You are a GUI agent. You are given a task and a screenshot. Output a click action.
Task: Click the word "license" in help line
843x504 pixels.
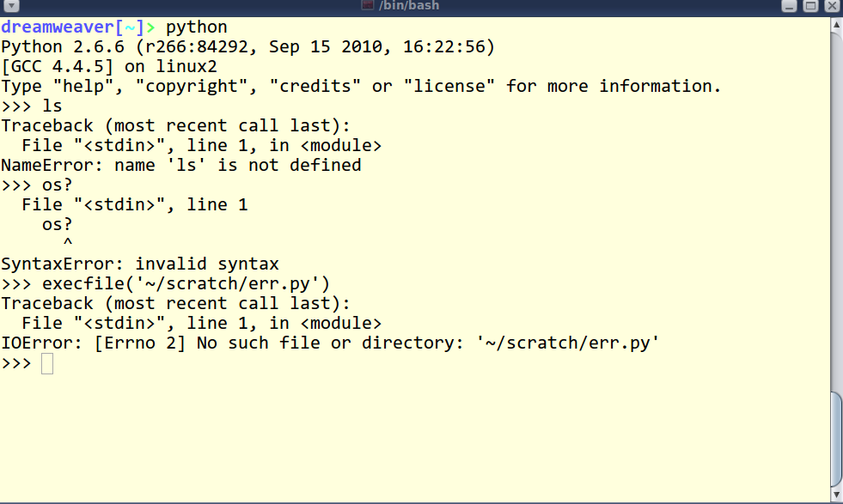[x=449, y=86]
